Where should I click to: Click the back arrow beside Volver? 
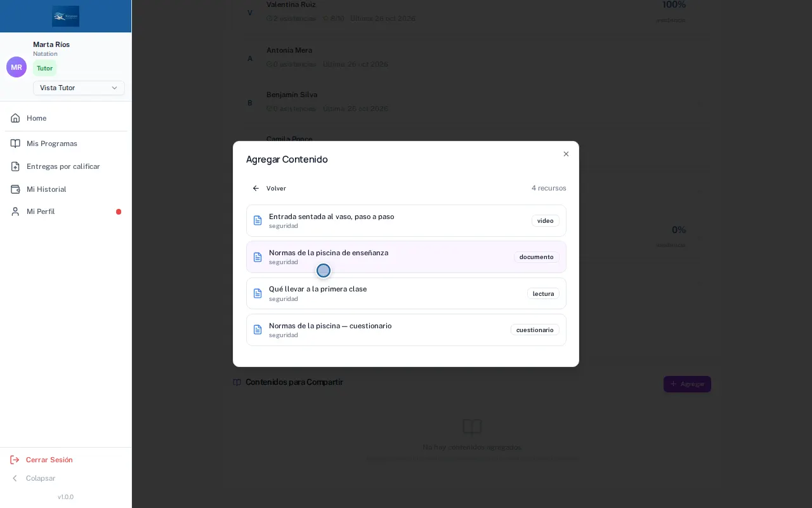click(x=256, y=189)
